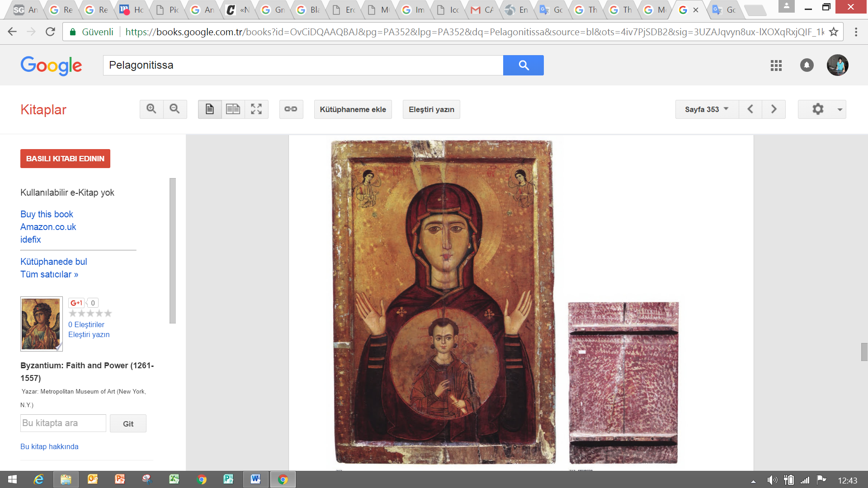
Task: Click BASILI KITABI EDININ button
Action: pyautogui.click(x=65, y=159)
